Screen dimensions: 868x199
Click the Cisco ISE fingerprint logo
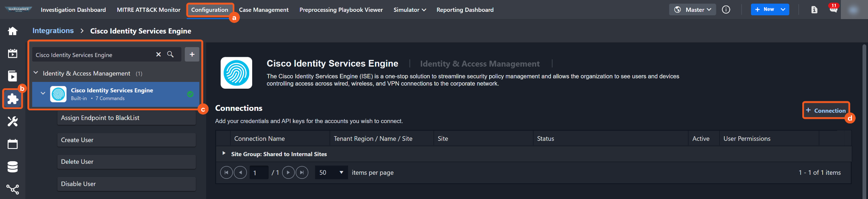236,73
